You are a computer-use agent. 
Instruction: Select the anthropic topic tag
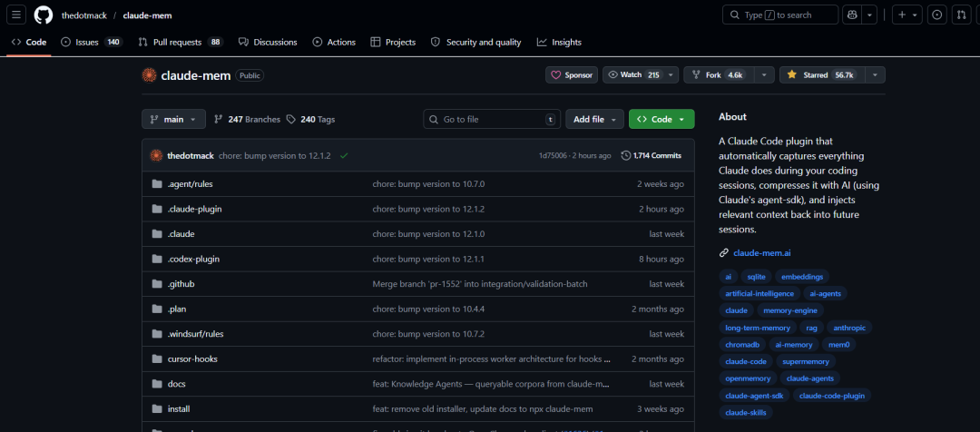pos(848,328)
